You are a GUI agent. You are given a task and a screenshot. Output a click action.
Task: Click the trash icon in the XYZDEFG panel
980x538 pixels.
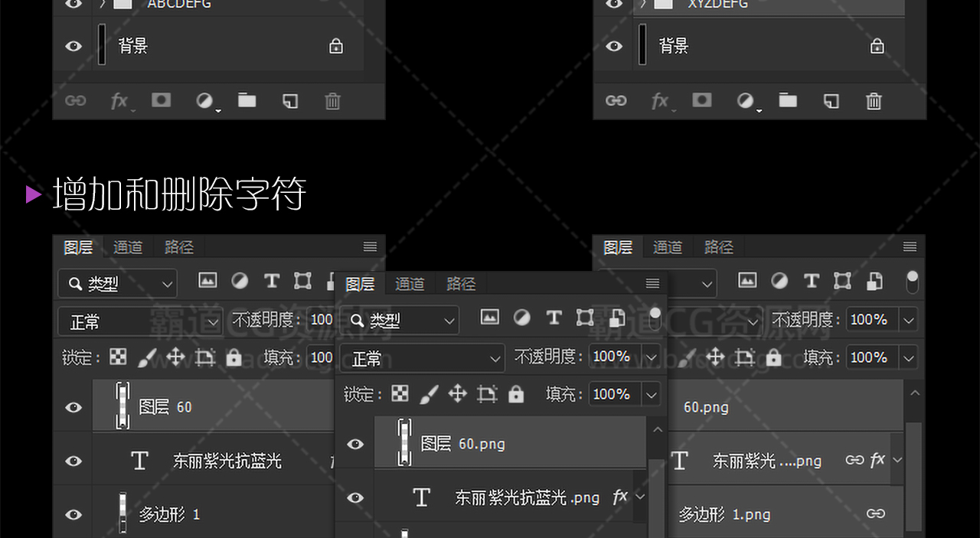tap(874, 101)
